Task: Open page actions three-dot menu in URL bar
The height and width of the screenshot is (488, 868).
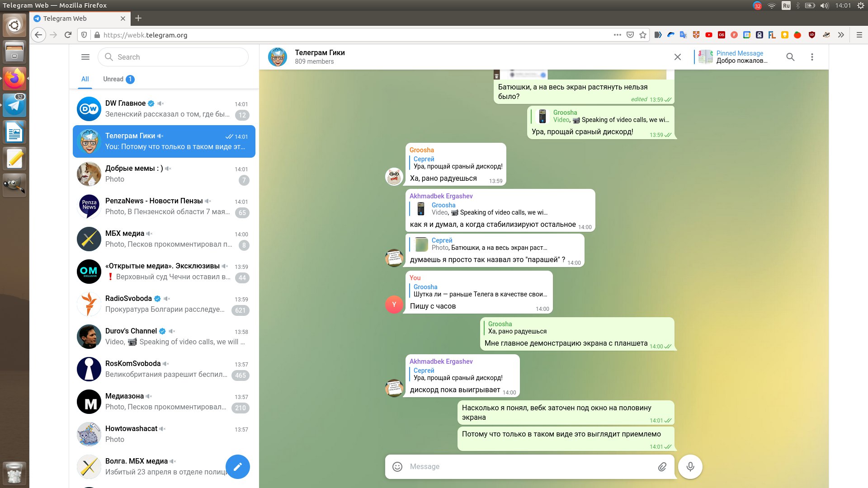Action: click(x=618, y=35)
